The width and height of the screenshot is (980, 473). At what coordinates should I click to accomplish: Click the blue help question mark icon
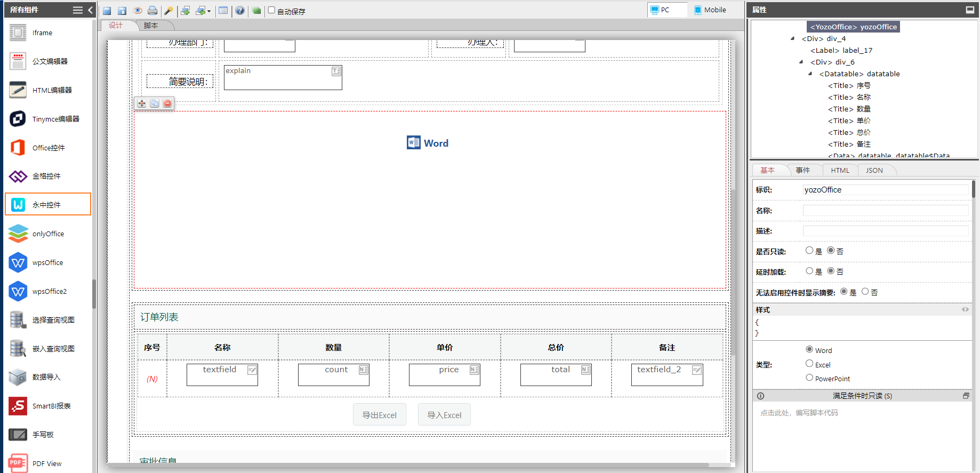tap(240, 11)
